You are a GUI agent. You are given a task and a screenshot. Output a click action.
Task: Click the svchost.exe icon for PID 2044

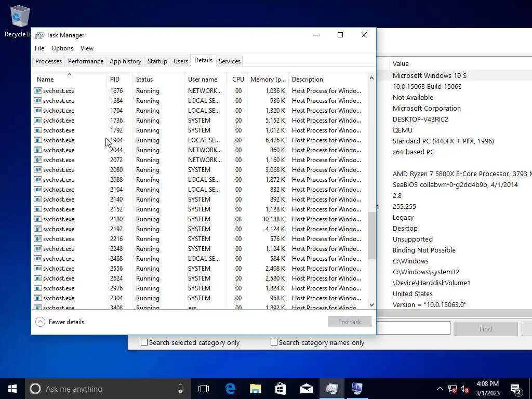click(x=38, y=150)
